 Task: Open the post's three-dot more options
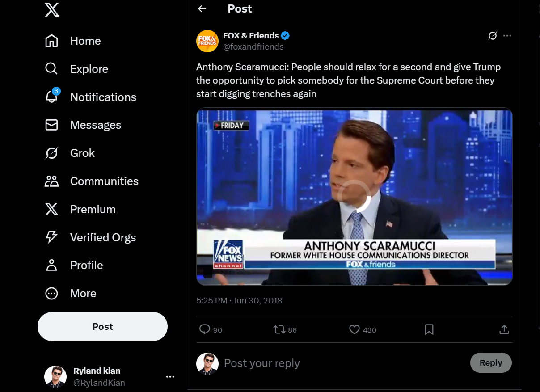click(x=507, y=36)
